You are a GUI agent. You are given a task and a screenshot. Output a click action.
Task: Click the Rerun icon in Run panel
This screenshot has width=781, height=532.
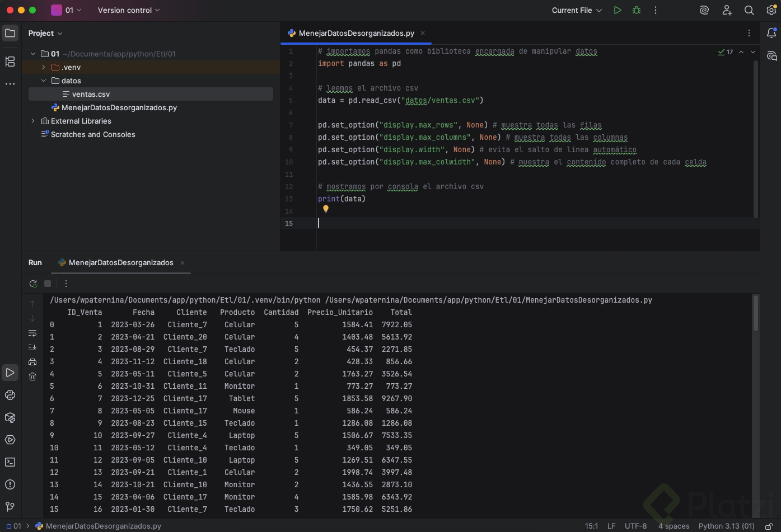[x=33, y=284]
